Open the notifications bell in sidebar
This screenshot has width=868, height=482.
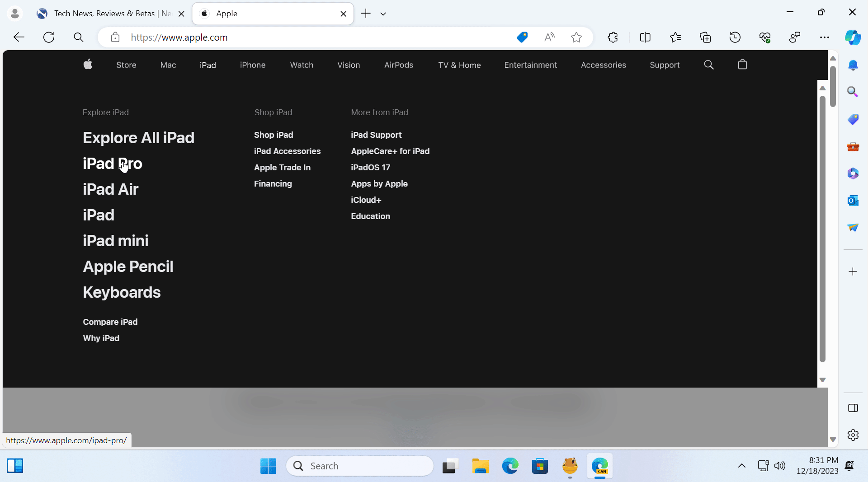(853, 65)
